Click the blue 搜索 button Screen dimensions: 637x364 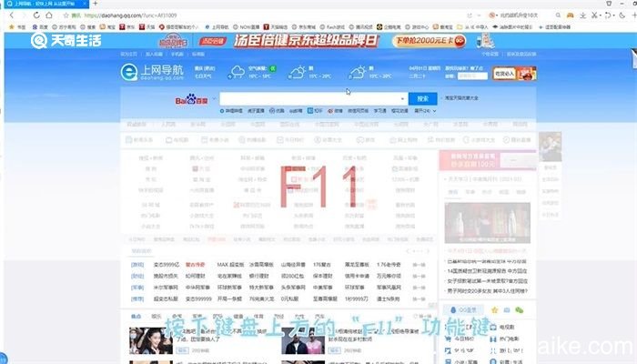coord(423,98)
